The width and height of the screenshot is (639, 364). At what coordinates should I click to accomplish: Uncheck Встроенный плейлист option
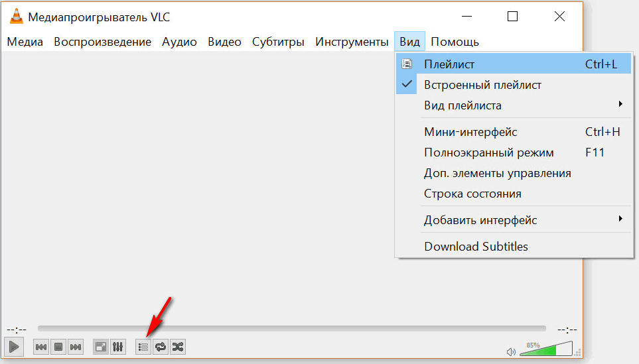pyautogui.click(x=514, y=85)
